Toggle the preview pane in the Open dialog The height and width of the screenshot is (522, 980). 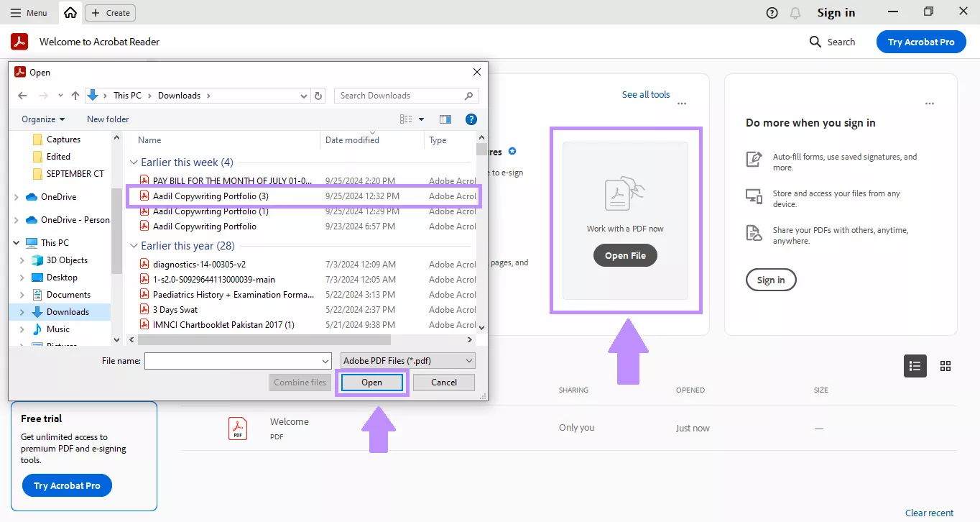pyautogui.click(x=445, y=119)
